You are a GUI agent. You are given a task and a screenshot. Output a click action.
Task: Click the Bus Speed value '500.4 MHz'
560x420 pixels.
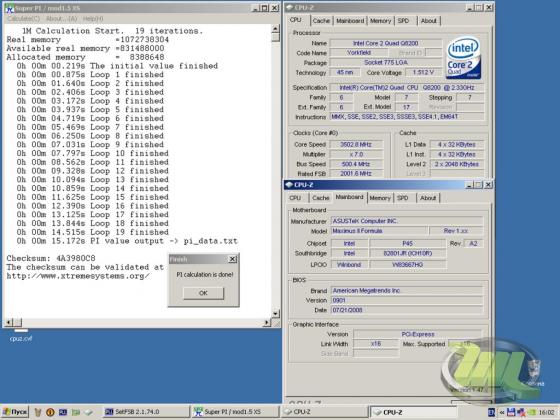pyautogui.click(x=356, y=164)
